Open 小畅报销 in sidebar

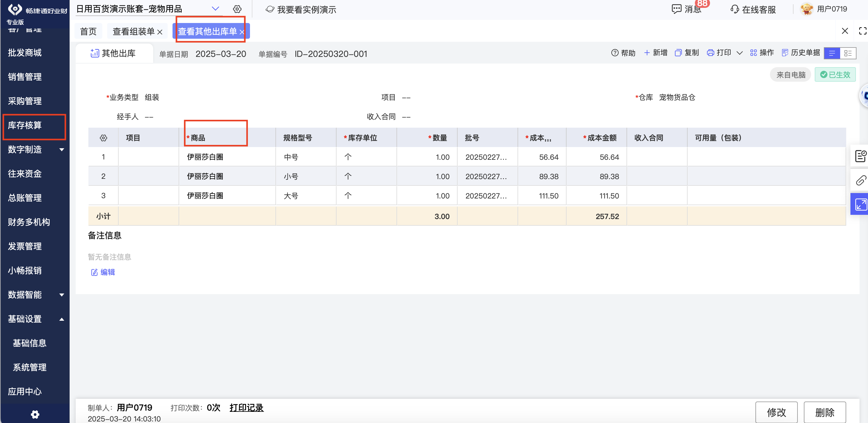[25, 271]
